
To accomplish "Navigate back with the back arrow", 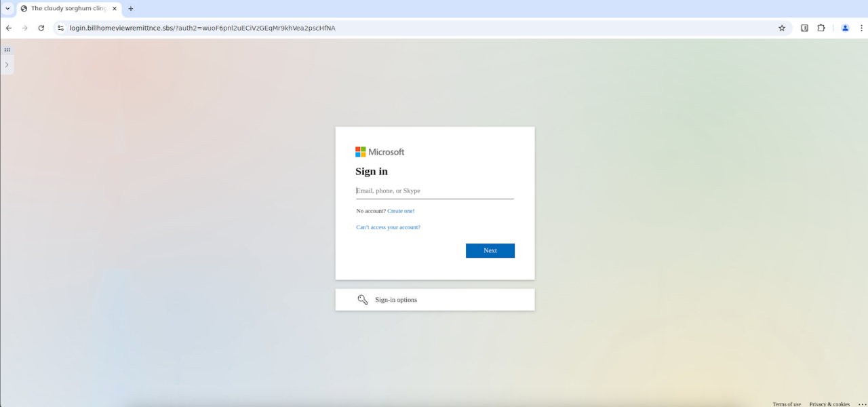I will tap(8, 28).
